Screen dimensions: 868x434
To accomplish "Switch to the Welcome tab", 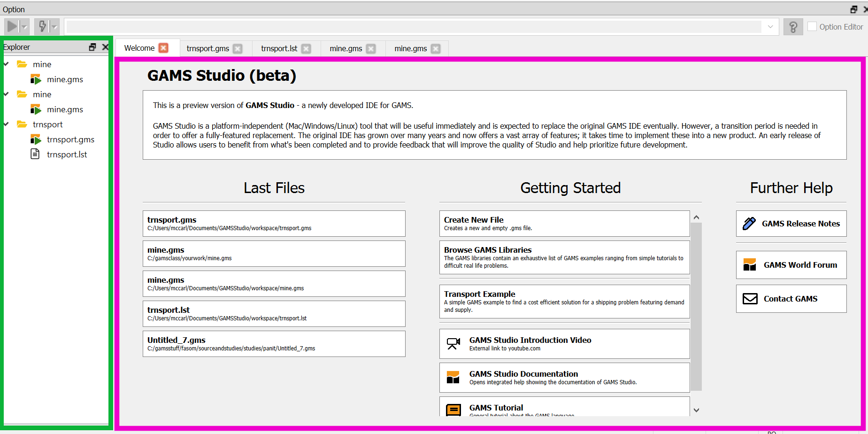I will click(139, 48).
